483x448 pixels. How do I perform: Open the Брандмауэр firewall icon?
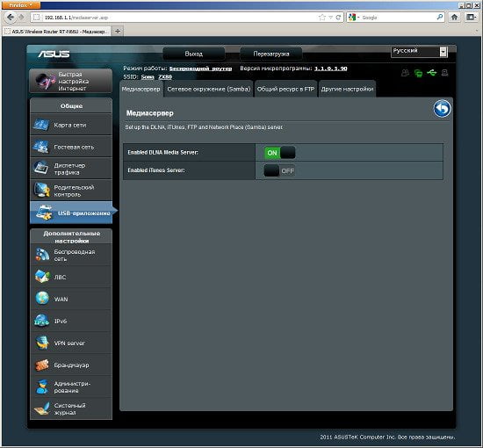[x=41, y=365]
